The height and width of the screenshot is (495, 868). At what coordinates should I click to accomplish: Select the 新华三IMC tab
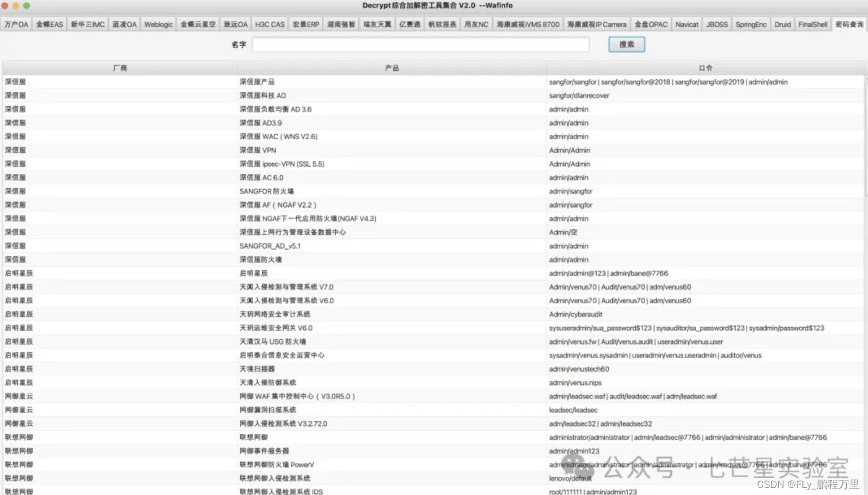88,24
